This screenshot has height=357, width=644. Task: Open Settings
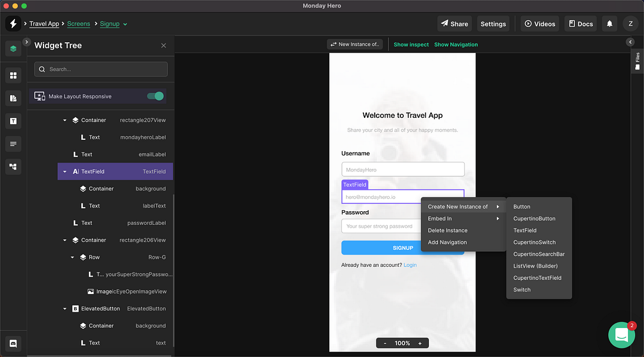coord(493,24)
